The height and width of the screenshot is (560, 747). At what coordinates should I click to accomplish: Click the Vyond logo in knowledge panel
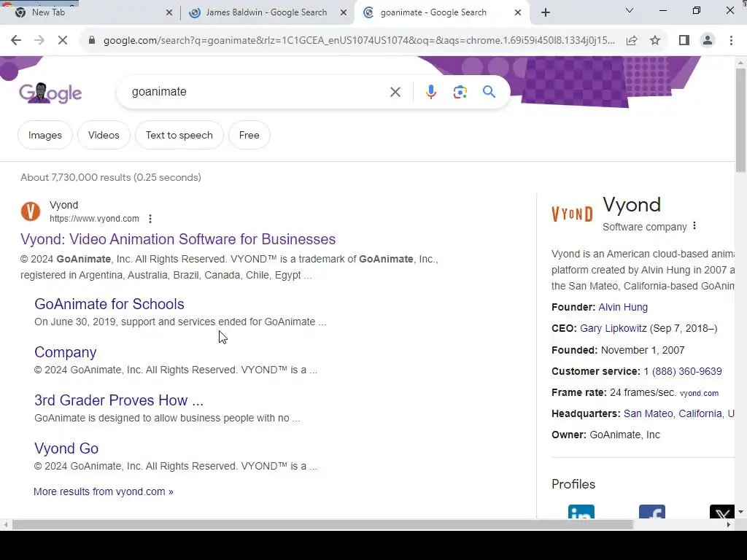572,214
